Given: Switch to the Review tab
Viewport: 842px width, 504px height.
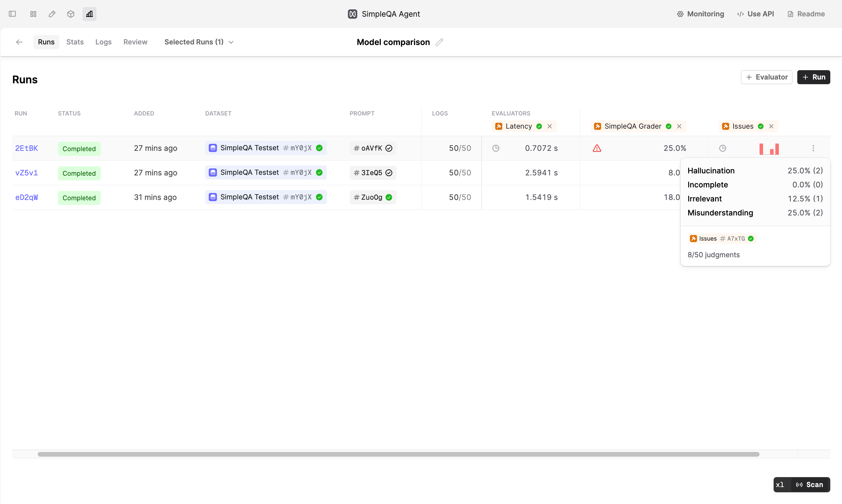Looking at the screenshot, I should pyautogui.click(x=135, y=42).
